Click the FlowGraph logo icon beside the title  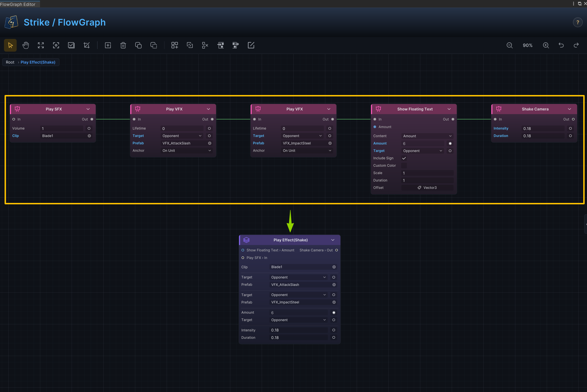coord(11,22)
